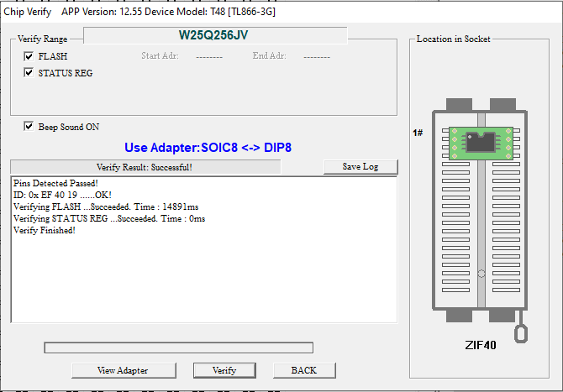Click the "Verify Finished!" log line
563x392 pixels.
45,230
